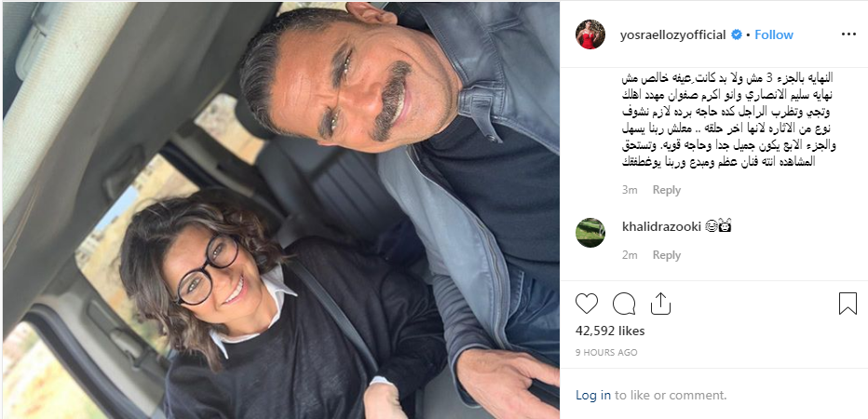
Task: Open the three-dot more options menu
Action: 848,34
